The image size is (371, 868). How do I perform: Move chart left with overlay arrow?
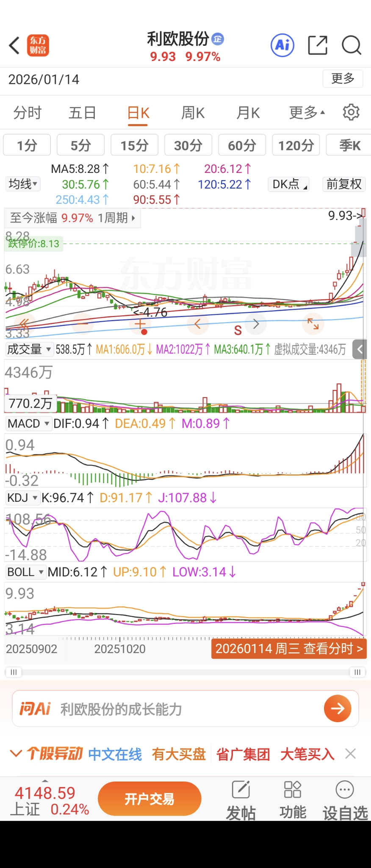coord(197,324)
